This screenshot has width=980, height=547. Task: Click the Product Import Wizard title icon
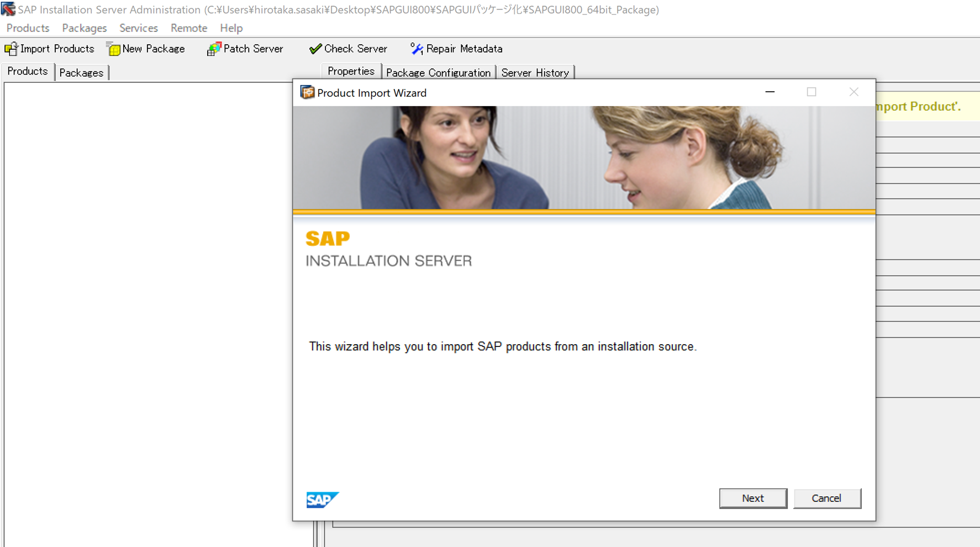(x=307, y=92)
